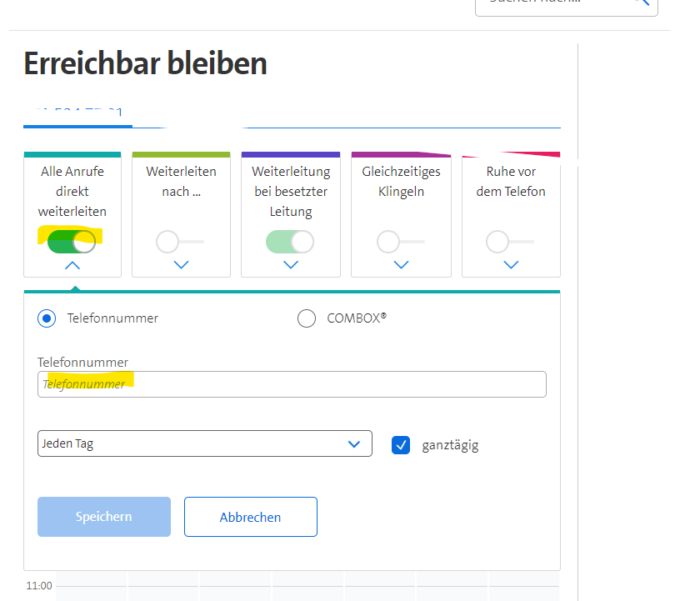The width and height of the screenshot is (700, 601).
Task: Expand the 'Ruhe vor dem Telefon' chevron
Action: coord(511,265)
